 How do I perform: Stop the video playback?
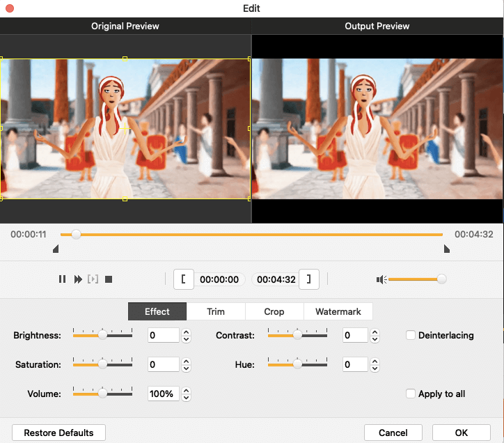109,279
